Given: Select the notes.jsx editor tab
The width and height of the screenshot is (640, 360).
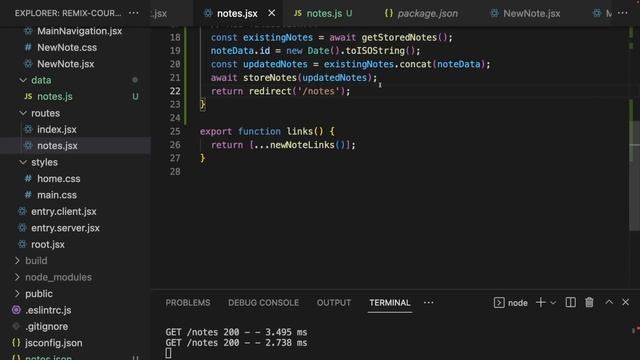Looking at the screenshot, I should 237,13.
